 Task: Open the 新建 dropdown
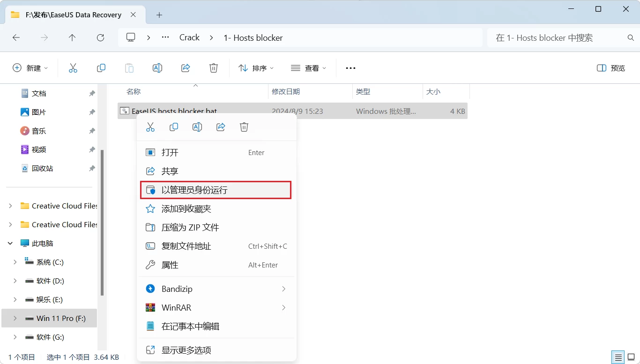pos(30,68)
